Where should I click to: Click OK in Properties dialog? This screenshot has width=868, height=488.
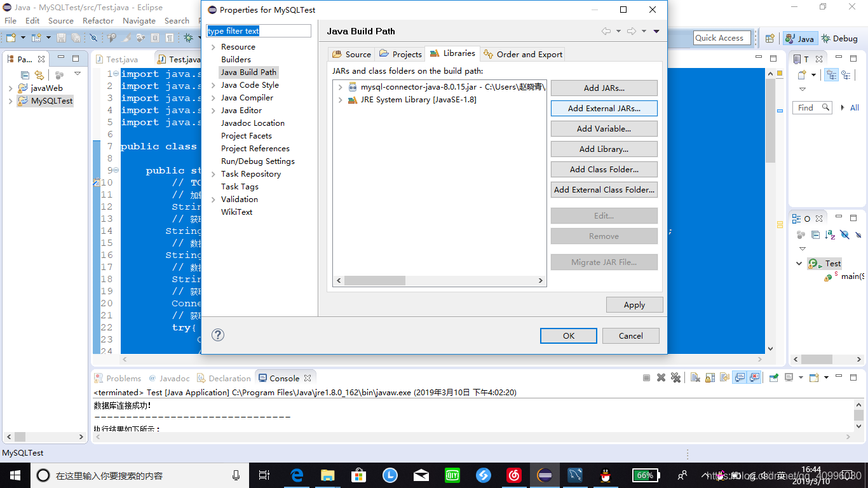click(x=568, y=335)
